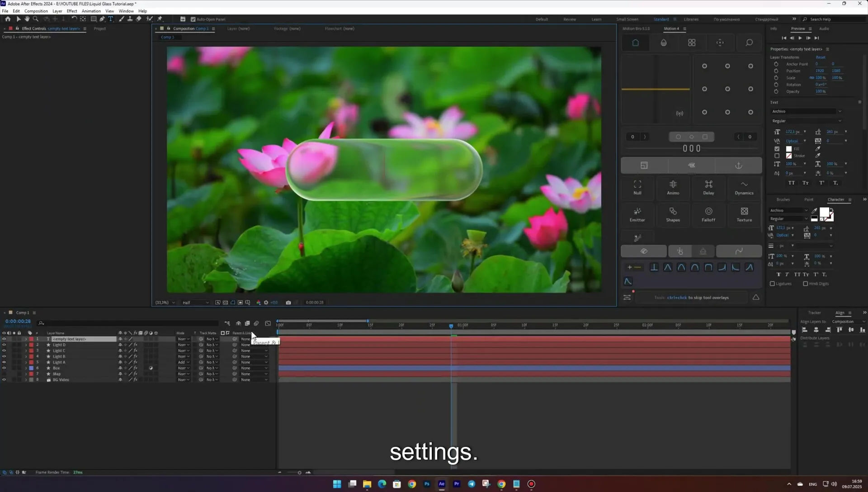
Task: Click the Shapes tool in Motion 4
Action: coord(673,214)
